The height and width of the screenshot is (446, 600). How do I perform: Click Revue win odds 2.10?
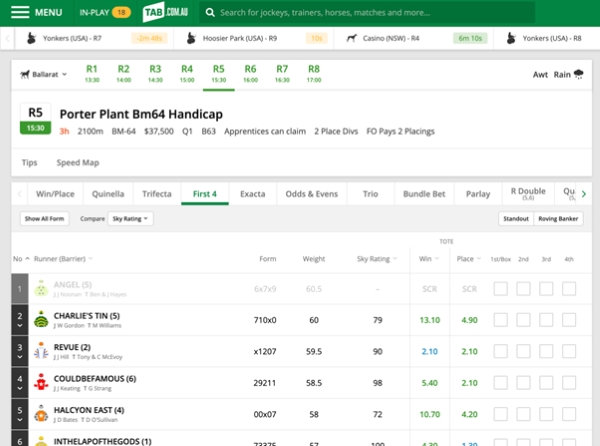pyautogui.click(x=429, y=351)
